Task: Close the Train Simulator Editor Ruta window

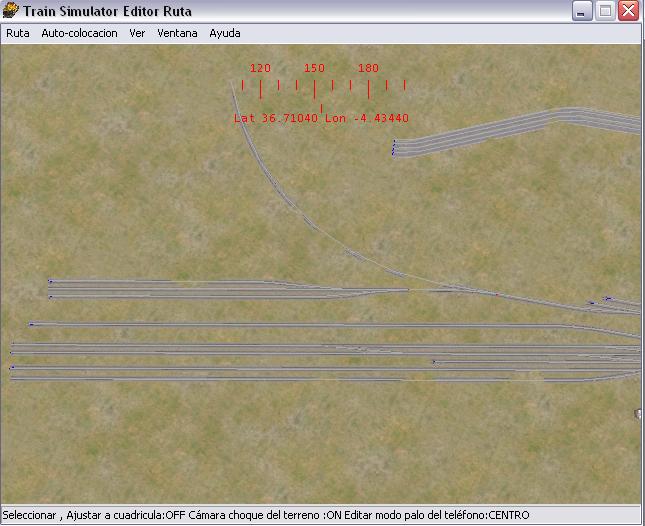Action: click(x=628, y=11)
